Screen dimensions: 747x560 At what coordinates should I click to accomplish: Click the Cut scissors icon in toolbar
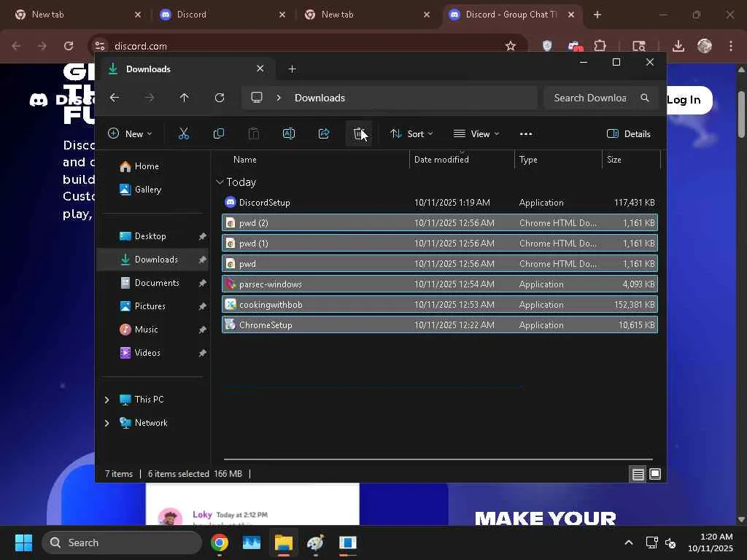[x=183, y=133]
